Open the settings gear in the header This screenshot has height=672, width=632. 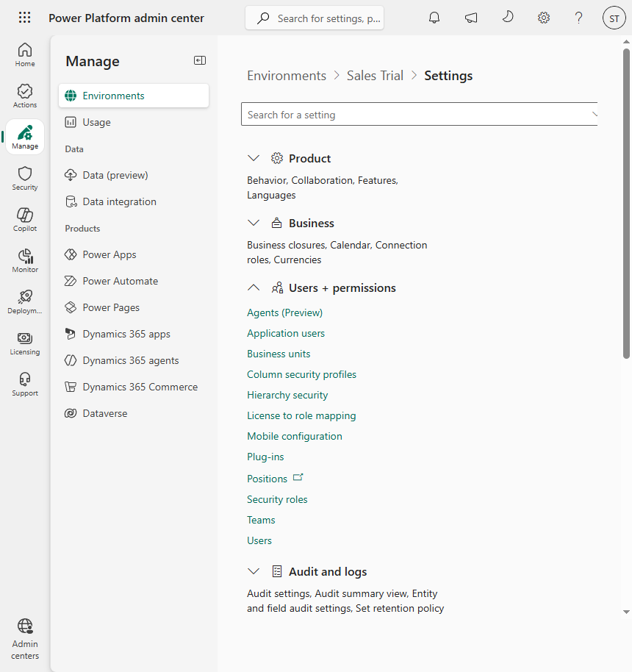click(544, 18)
